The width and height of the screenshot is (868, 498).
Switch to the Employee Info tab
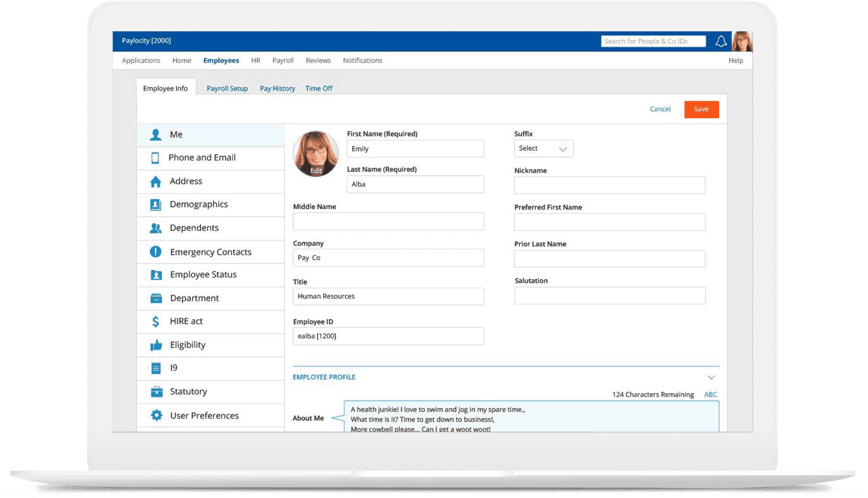(x=165, y=89)
